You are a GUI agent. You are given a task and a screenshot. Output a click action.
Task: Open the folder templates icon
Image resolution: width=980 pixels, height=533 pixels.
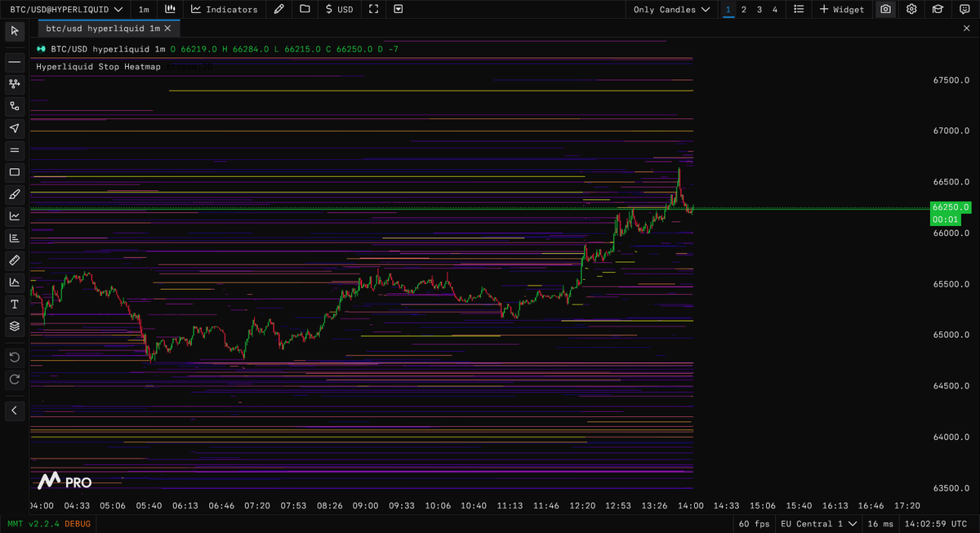tap(305, 10)
